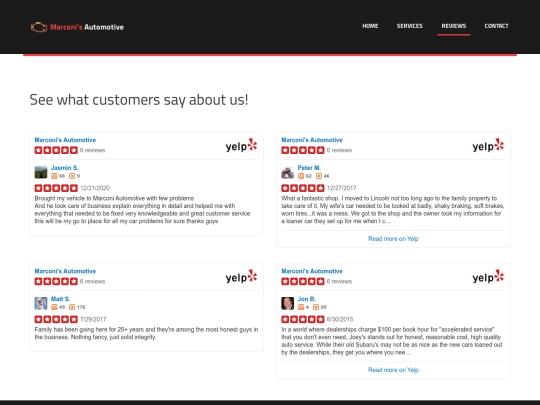Click review count icon under Matt S.
This screenshot has width=540, height=405.
click(72, 307)
